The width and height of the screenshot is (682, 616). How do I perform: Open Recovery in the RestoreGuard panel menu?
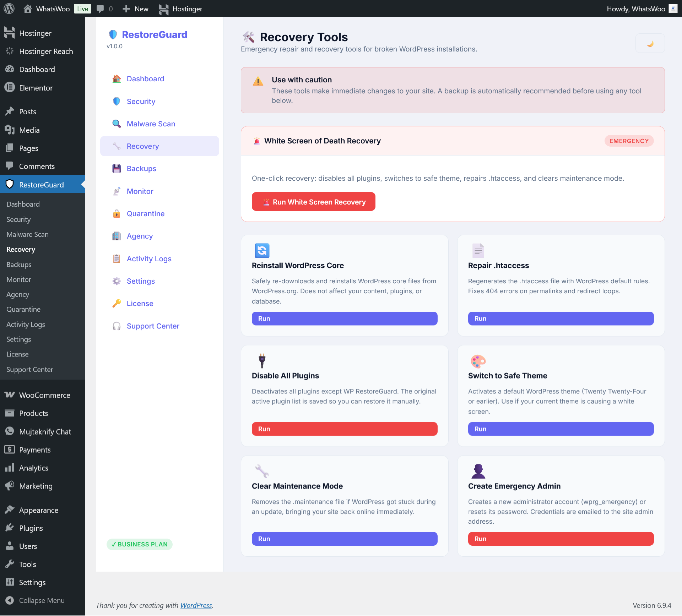(x=159, y=146)
